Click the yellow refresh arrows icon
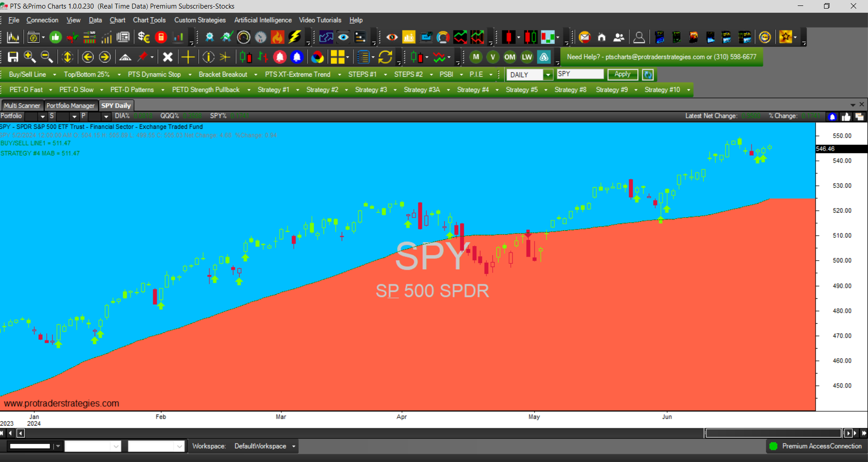The height and width of the screenshot is (462, 868). click(x=385, y=57)
